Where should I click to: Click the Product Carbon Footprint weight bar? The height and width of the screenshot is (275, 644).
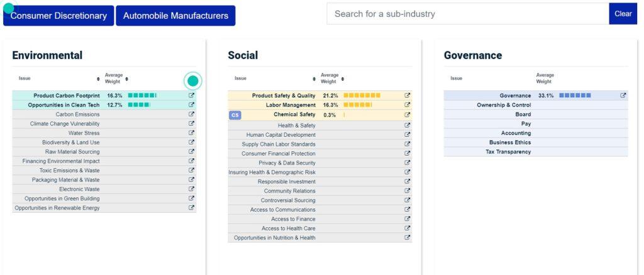coord(142,95)
